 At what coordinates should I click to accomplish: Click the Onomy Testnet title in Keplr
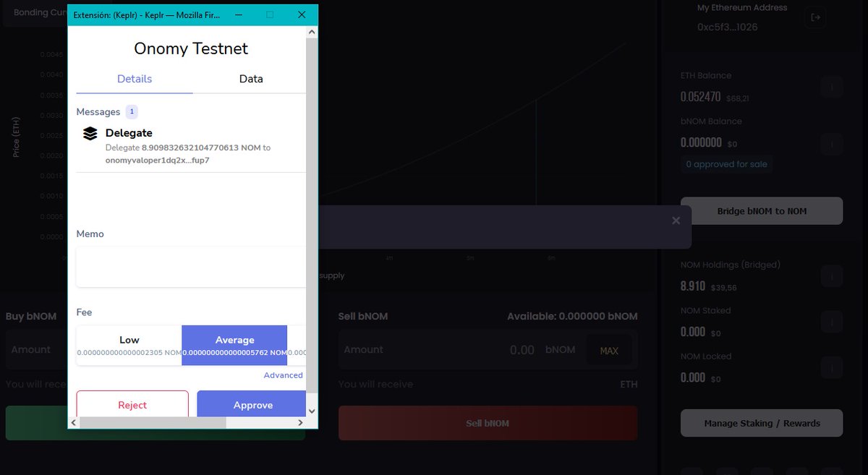click(x=191, y=48)
